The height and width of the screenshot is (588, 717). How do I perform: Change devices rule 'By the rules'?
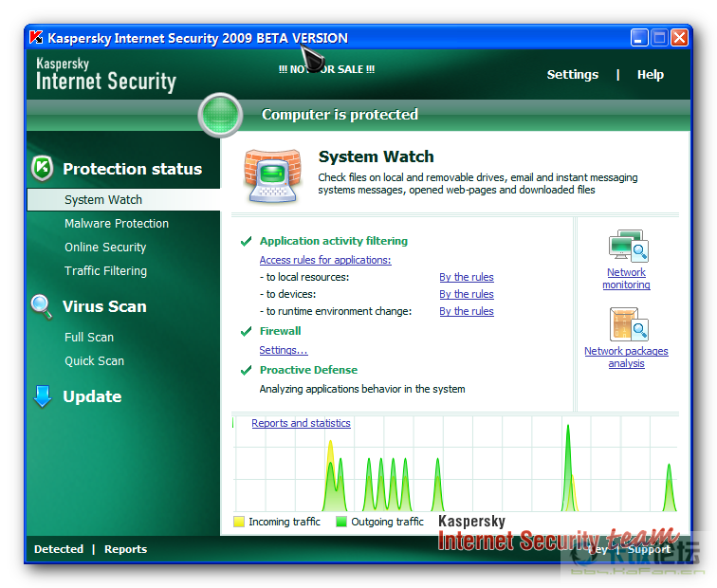tap(467, 294)
